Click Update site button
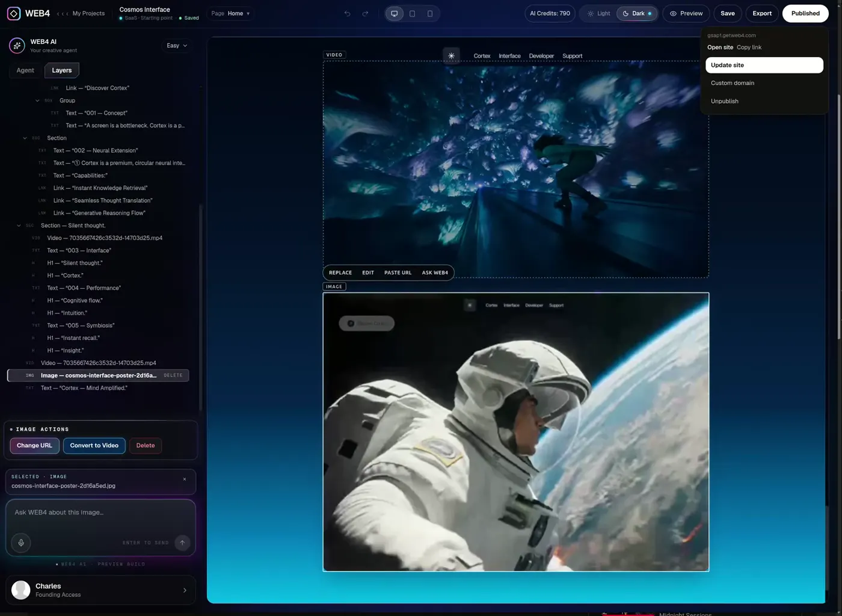 (764, 65)
